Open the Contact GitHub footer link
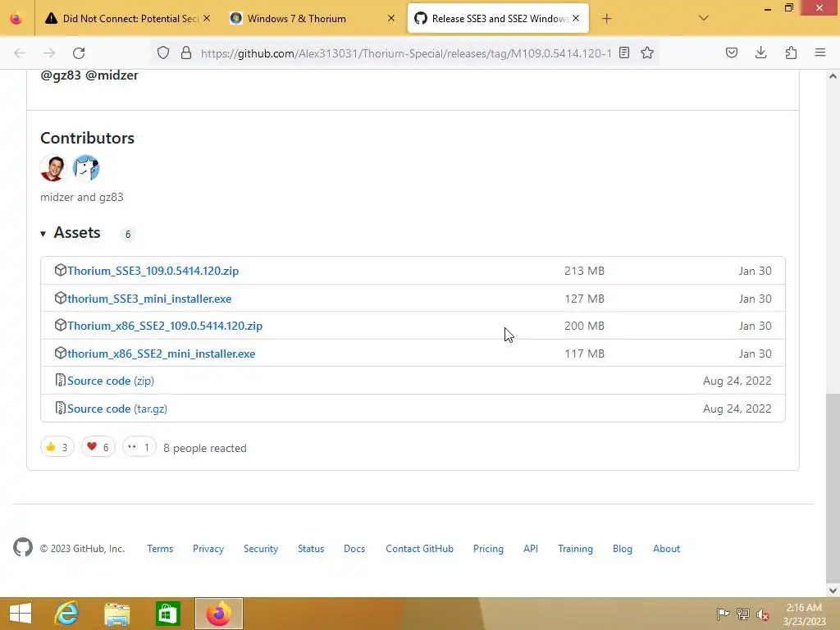 (x=419, y=549)
